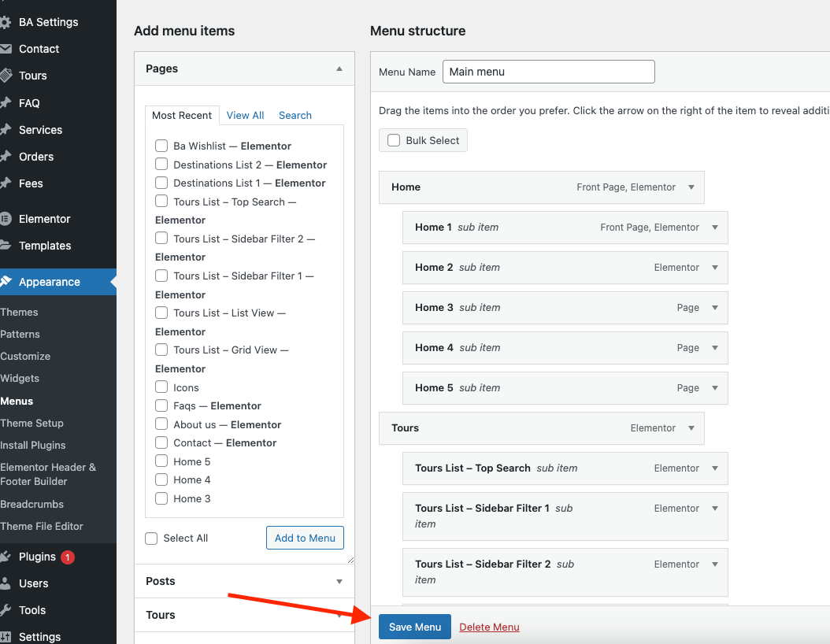Open the Search tab in Pages
This screenshot has width=830, height=644.
pos(295,116)
